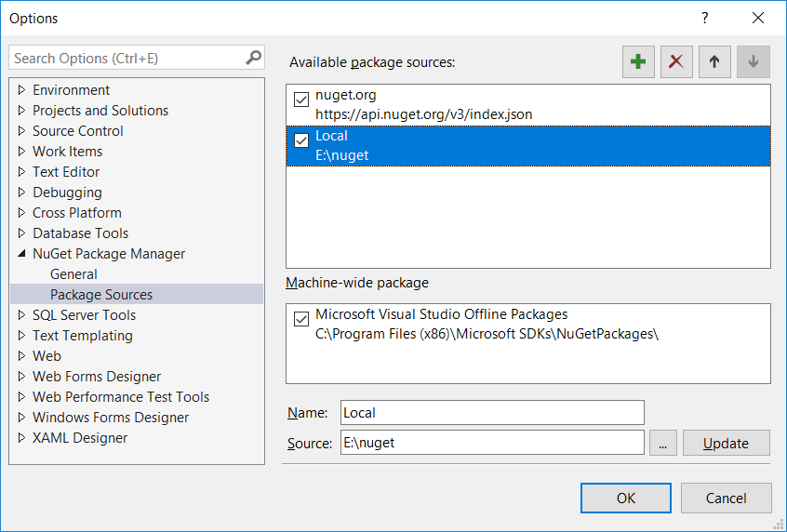Expand the Text Editor node
The image size is (787, 532).
[21, 172]
